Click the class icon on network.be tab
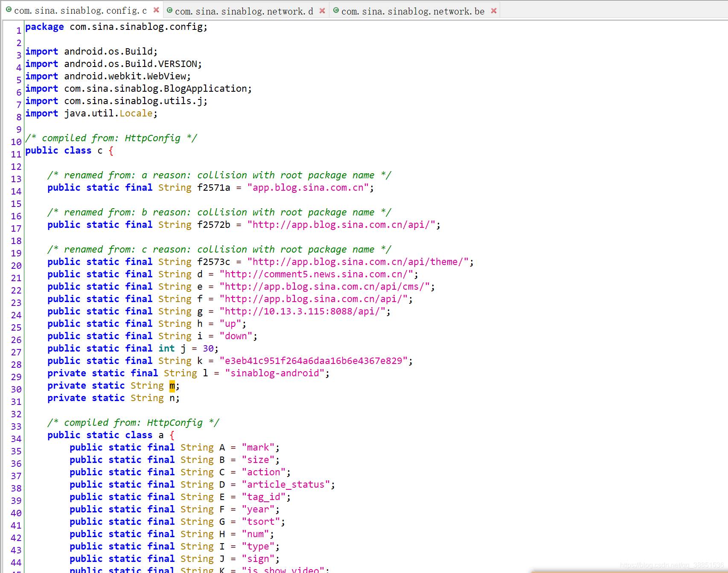This screenshot has width=728, height=573. (x=336, y=10)
